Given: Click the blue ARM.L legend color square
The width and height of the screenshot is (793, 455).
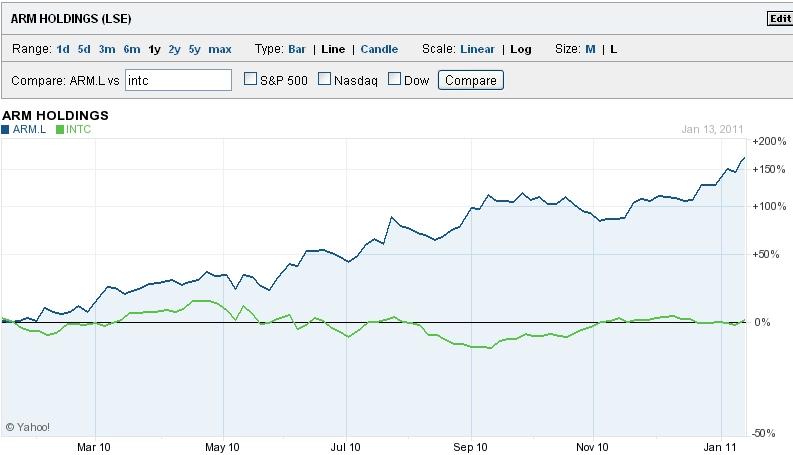Looking at the screenshot, I should [5, 129].
